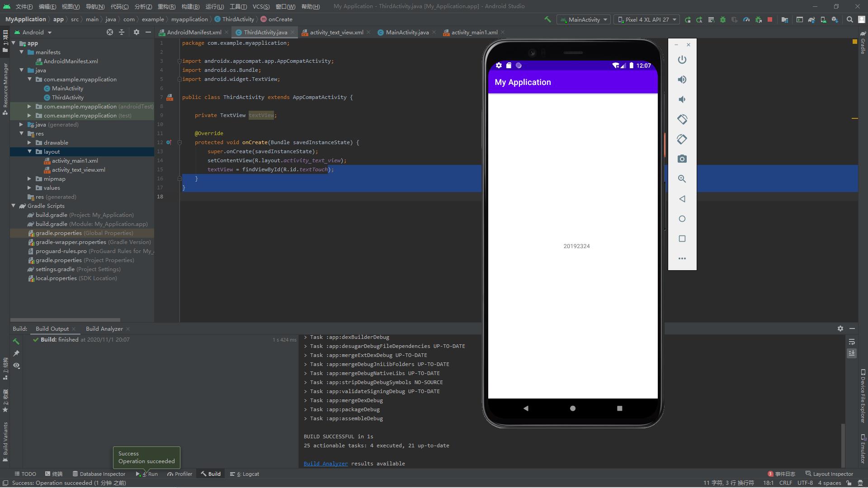
Task: Click the emulator zoom icon
Action: [x=682, y=178]
